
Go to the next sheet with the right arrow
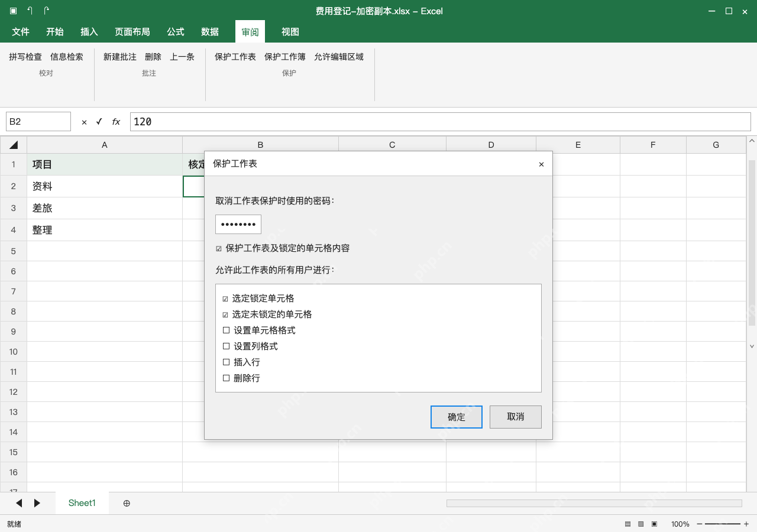37,503
